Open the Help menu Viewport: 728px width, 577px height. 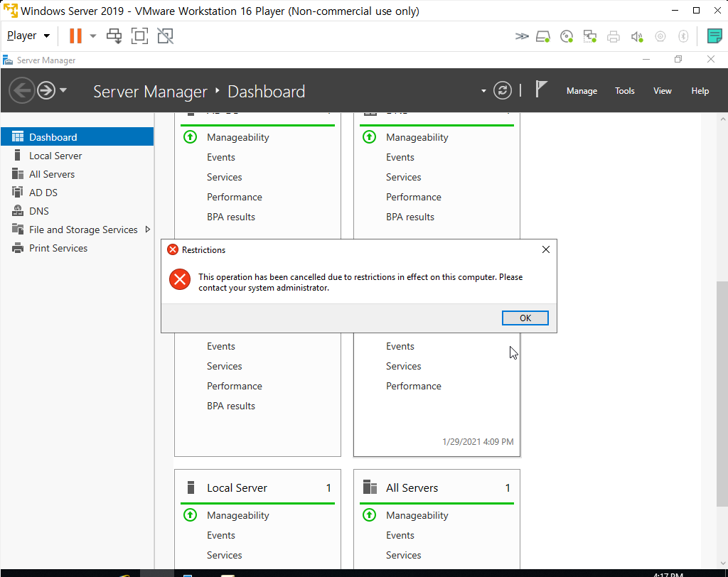coord(700,91)
